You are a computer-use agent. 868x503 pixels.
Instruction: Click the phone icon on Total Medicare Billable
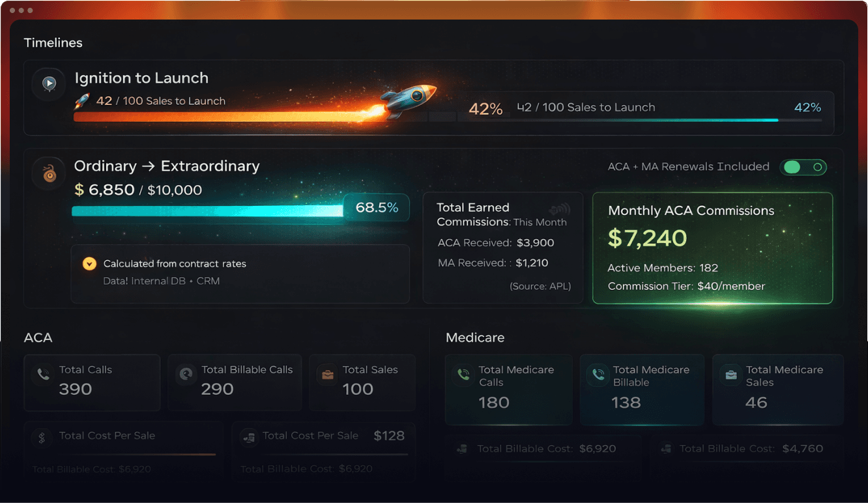coord(598,375)
